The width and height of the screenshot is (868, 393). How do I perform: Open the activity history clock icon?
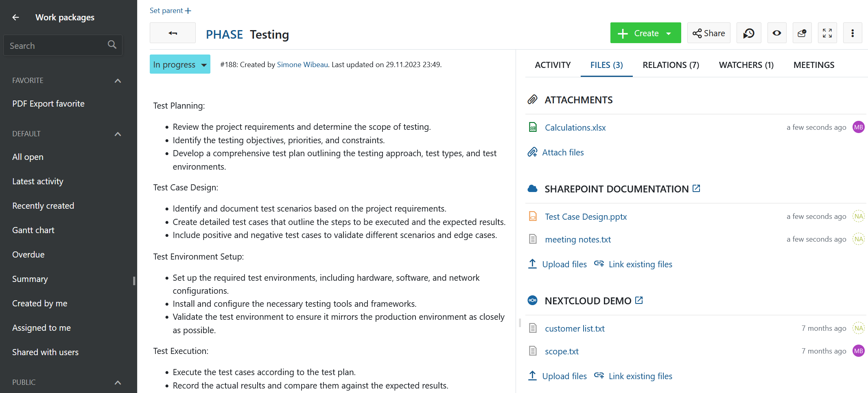point(748,33)
